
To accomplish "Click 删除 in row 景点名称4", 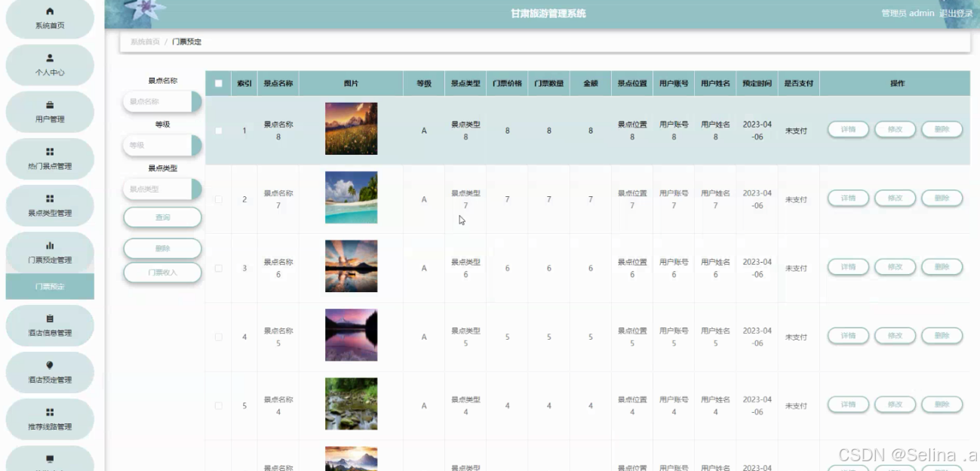I will coord(942,405).
